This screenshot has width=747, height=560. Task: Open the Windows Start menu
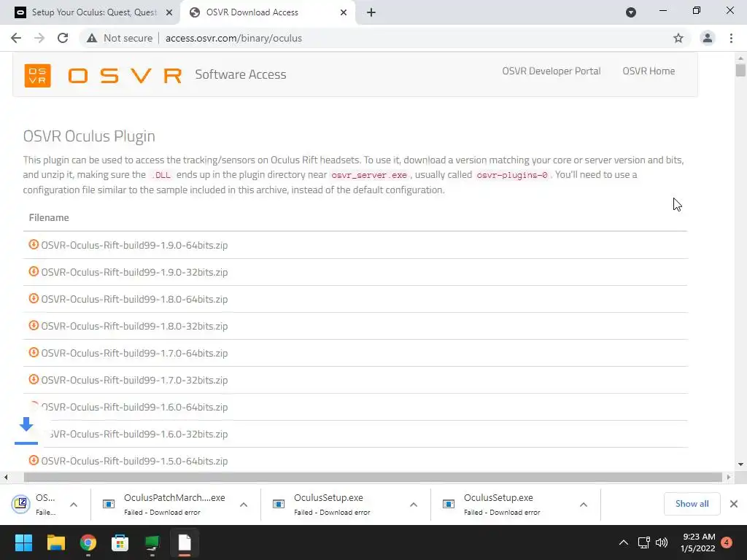tap(24, 542)
